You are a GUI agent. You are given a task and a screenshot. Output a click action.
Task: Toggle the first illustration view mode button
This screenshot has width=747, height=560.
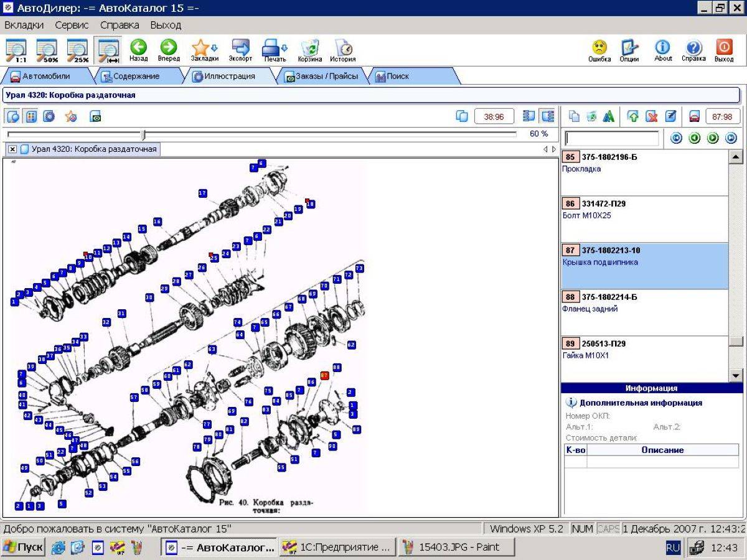[x=13, y=116]
